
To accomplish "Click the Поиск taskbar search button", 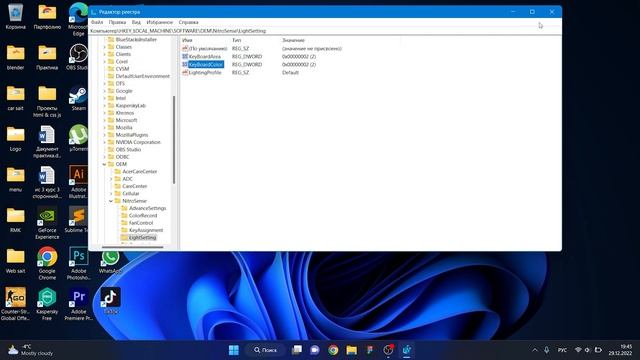I will pyautogui.click(x=265, y=350).
